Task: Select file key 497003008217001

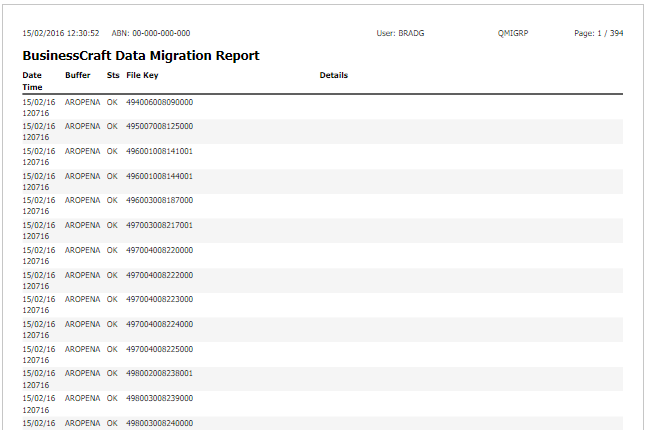Action: (x=159, y=225)
